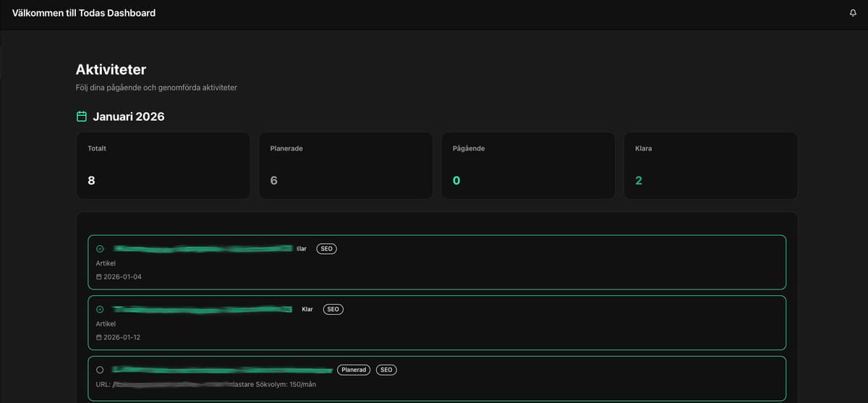Toggle the green check circle on the 2026-01-12 activity

point(100,310)
